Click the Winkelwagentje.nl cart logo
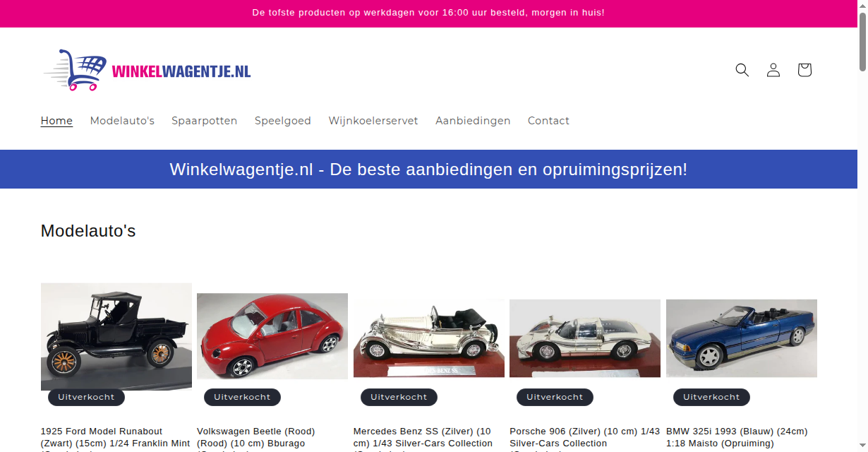This screenshot has width=868, height=452. 147,70
